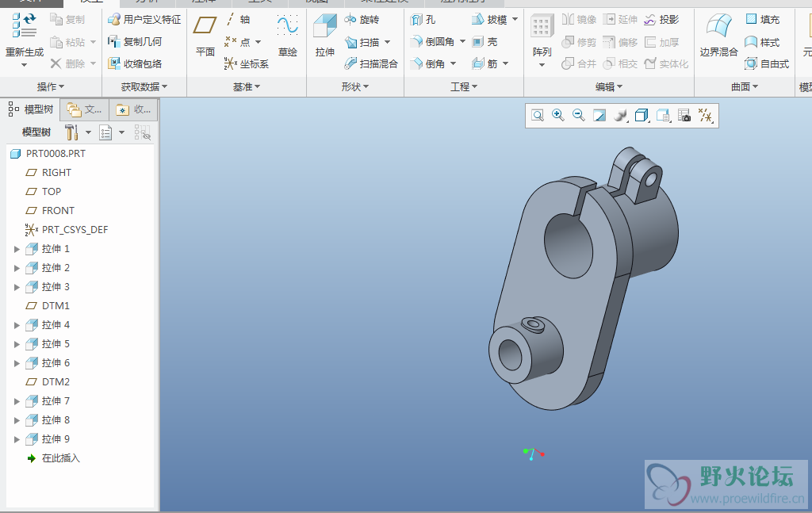The image size is (812, 513).
Task: Click the Refit view icon in graphics toolbar
Action: pyautogui.click(x=538, y=116)
